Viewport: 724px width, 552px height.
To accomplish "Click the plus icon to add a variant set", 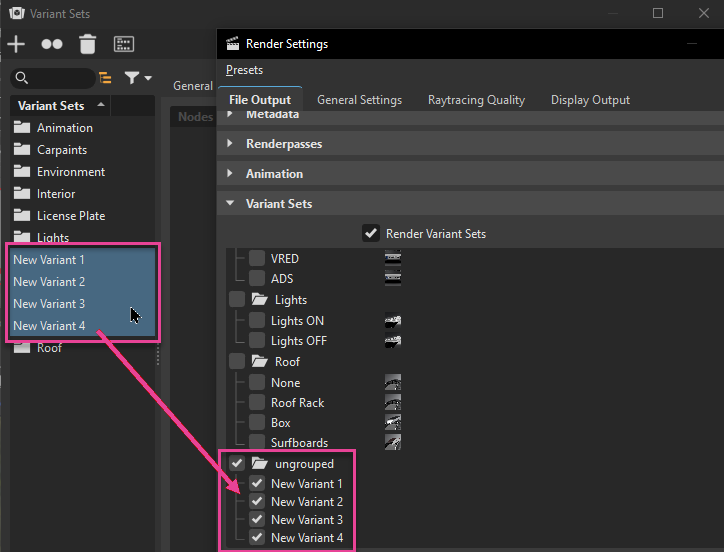I will [x=16, y=44].
